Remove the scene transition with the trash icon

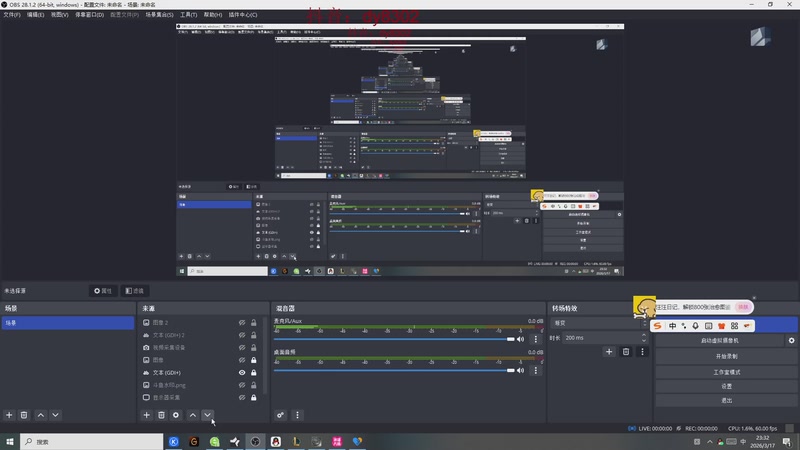(x=626, y=352)
